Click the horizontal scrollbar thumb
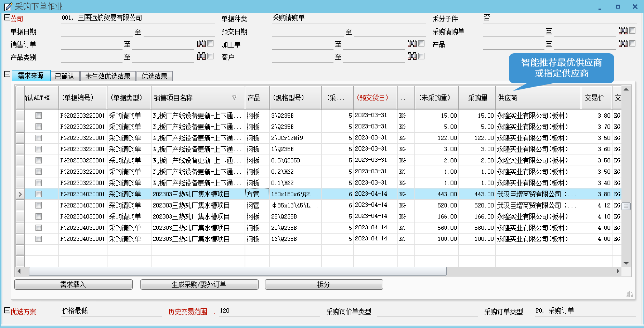 click(238, 271)
